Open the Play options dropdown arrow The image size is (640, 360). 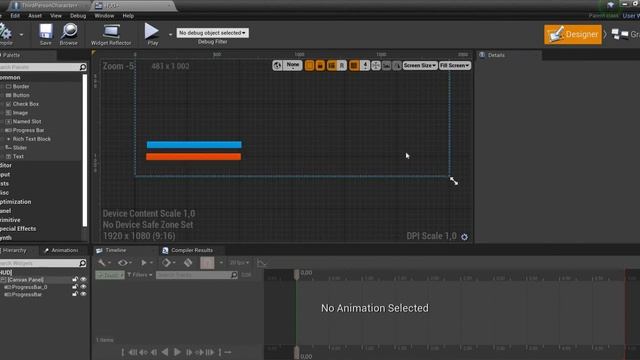click(170, 35)
